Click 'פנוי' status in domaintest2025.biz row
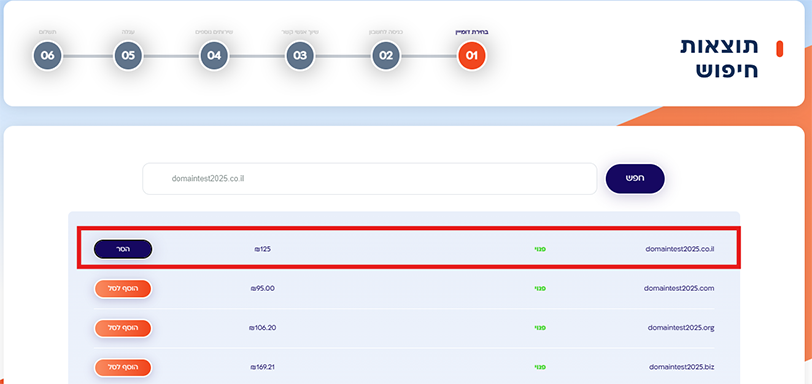 540,367
